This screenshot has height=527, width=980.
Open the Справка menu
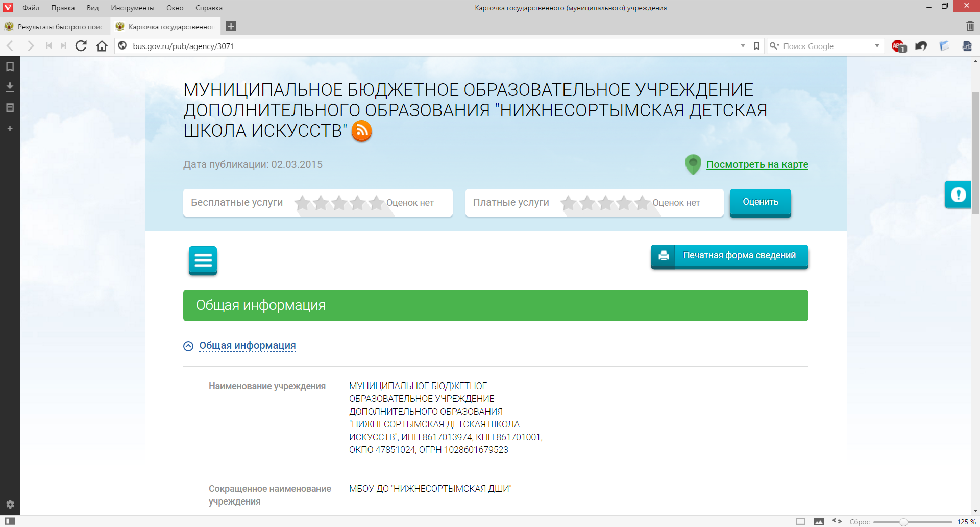coord(209,8)
